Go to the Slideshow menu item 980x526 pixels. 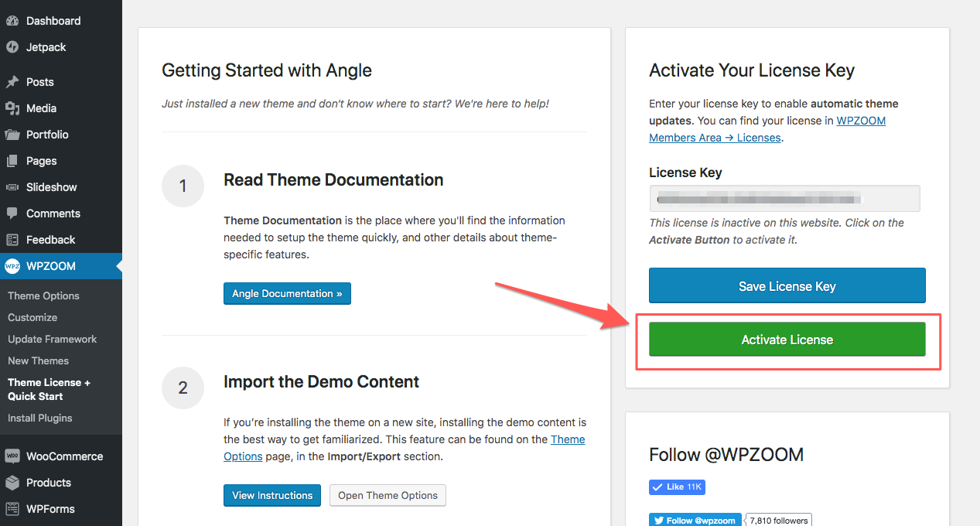[x=52, y=187]
